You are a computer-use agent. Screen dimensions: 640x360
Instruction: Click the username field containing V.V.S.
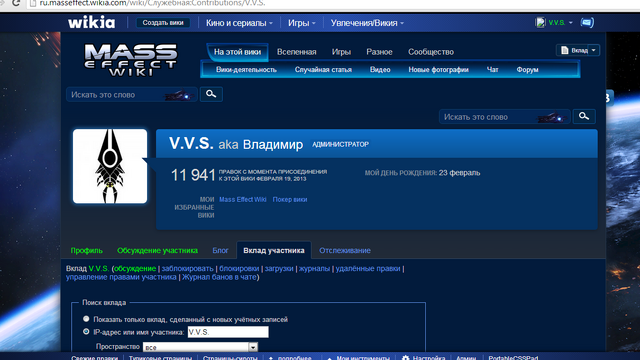point(228,332)
